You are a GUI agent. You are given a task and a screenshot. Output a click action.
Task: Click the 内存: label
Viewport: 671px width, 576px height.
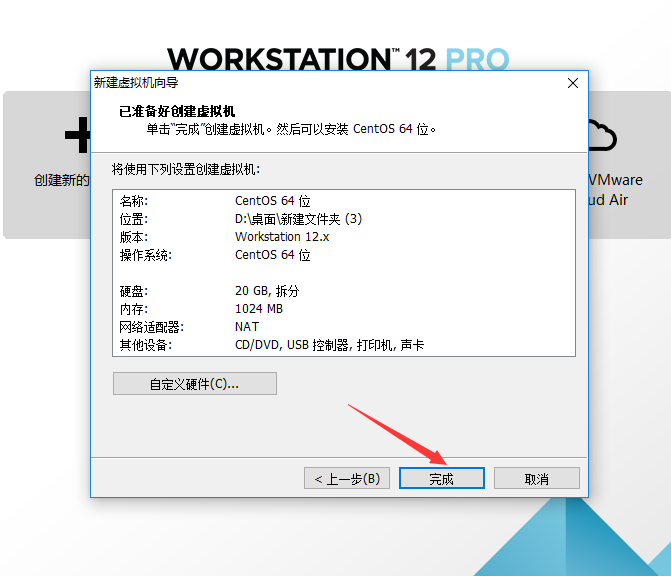pyautogui.click(x=134, y=309)
